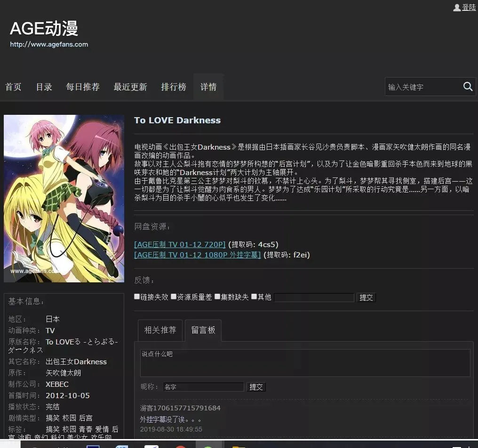Click the www.agefans.com URL text
Image resolution: width=478 pixels, height=448 pixels.
(x=49, y=45)
